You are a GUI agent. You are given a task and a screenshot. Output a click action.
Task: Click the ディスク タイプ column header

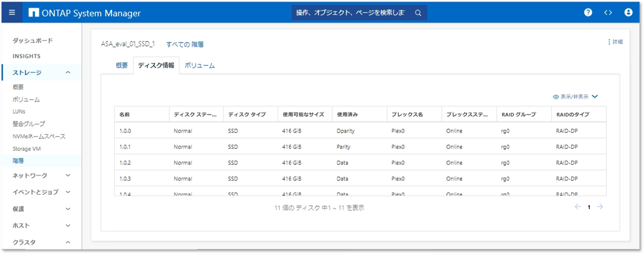click(250, 115)
